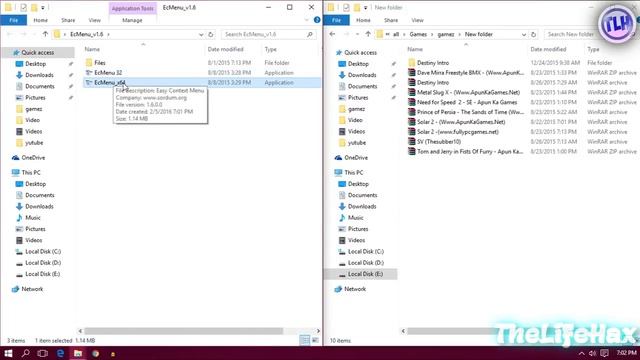
Task: Open address history dropdown in EcMenu_v1.6 window
Action: [201, 34]
